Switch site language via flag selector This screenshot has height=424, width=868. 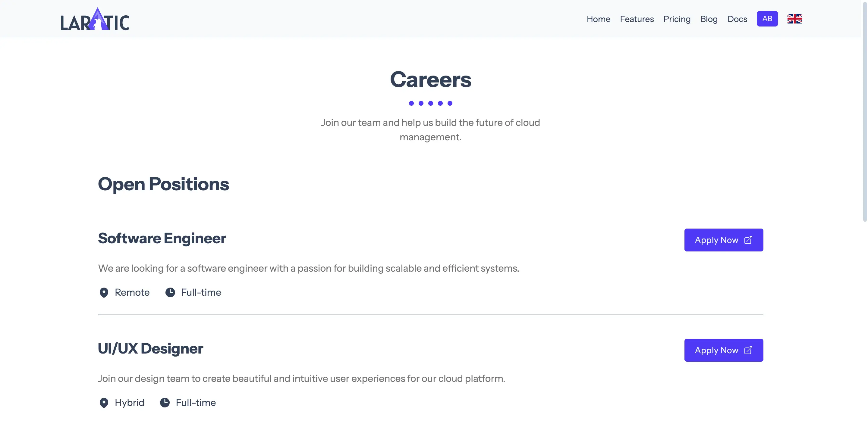[794, 19]
